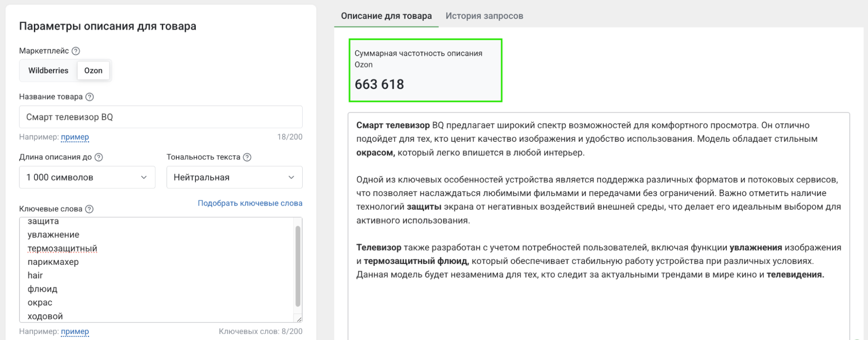This screenshot has height=340, width=868.
Task: Click keyword защита in the list
Action: pos(43,221)
